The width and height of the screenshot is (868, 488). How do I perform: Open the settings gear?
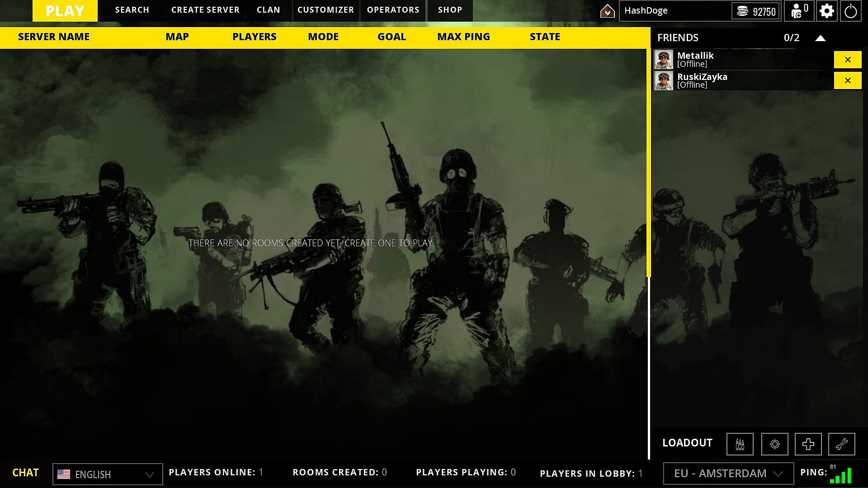826,11
